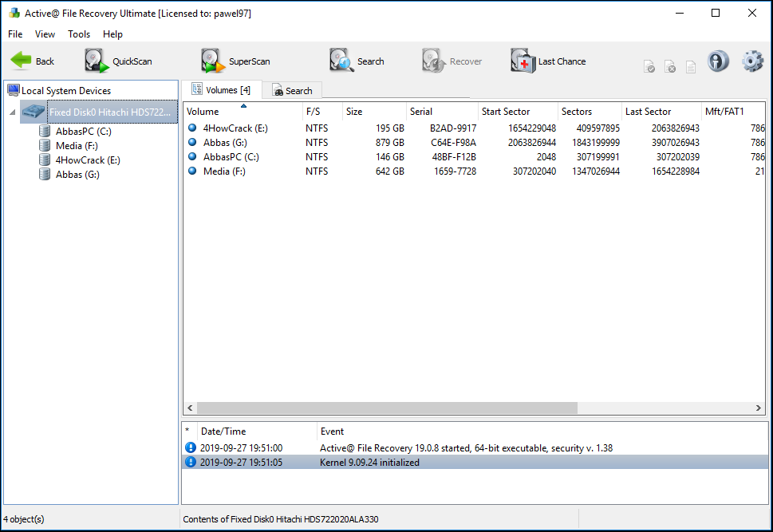Open the File menu
773x532 pixels.
tap(14, 34)
